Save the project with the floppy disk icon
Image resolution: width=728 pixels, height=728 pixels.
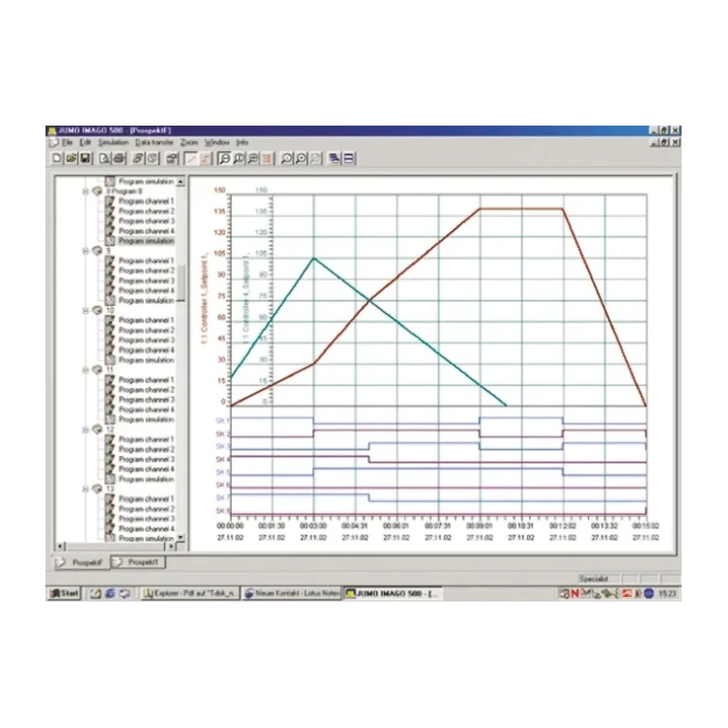[86, 158]
